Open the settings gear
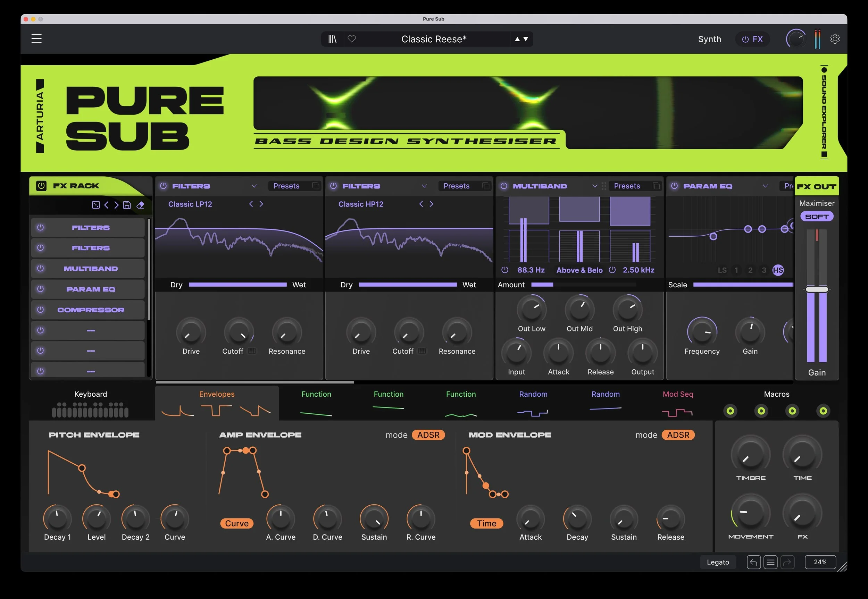Image resolution: width=868 pixels, height=599 pixels. [x=835, y=39]
